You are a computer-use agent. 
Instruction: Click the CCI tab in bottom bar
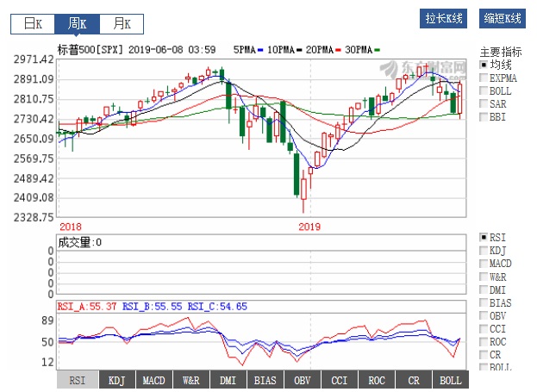[339, 380]
